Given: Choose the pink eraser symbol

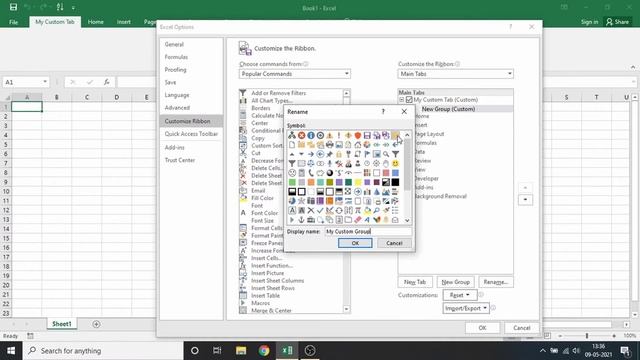Looking at the screenshot, I should click(x=358, y=220).
